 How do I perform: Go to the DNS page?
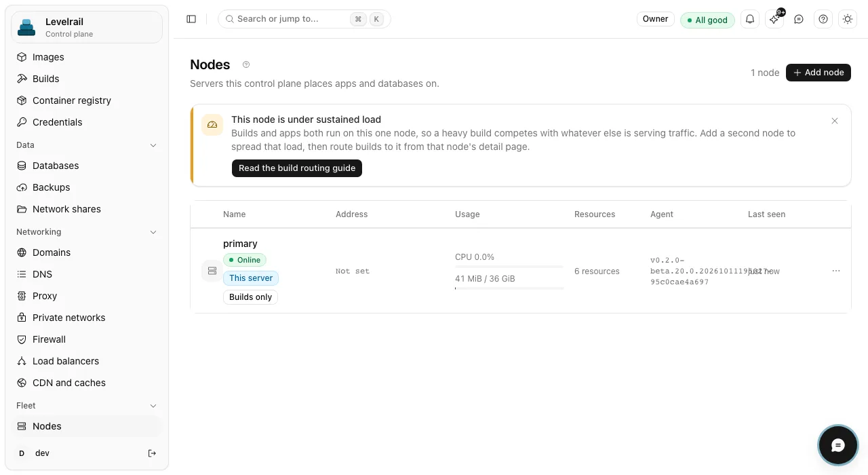tap(87, 274)
